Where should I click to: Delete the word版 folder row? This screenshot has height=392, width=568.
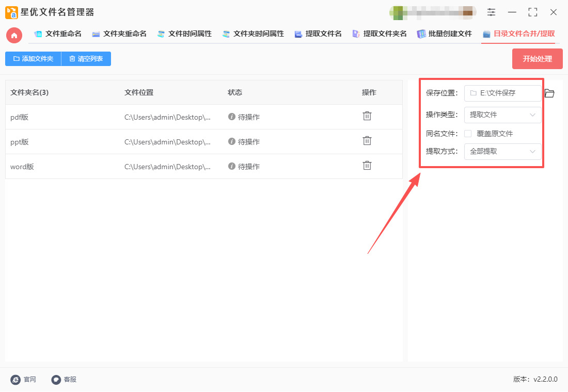367,166
